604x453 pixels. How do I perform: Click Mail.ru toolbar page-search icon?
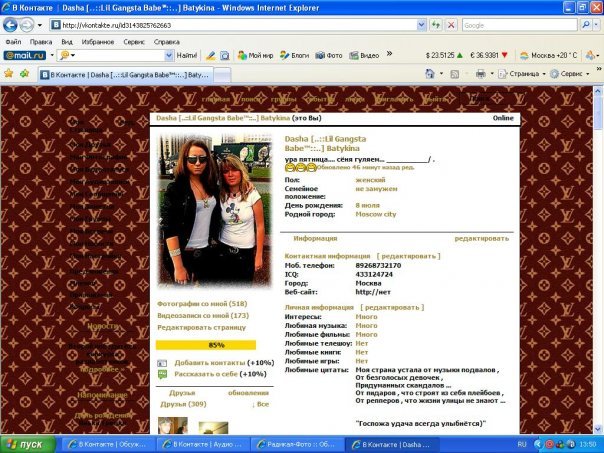tap(224, 55)
